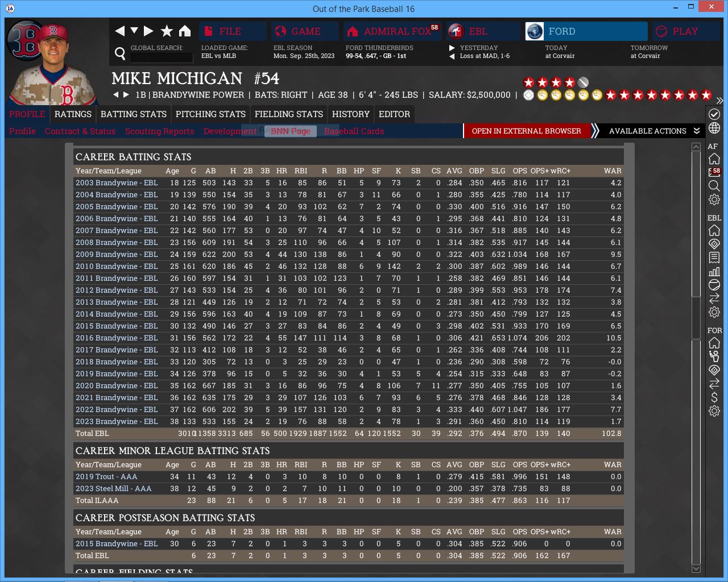
Task: Click the EBL baseball icon in sidebar
Action: coord(714,285)
